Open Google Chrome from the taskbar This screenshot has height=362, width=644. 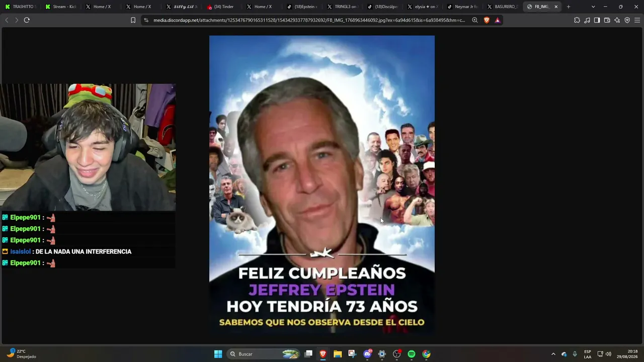[426, 354]
